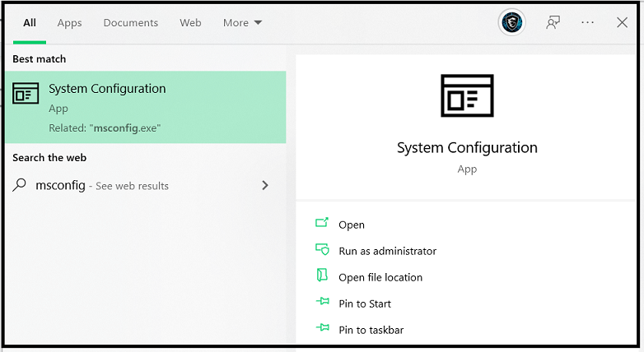Image resolution: width=644 pixels, height=352 pixels.
Task: Click the Run as administrator shield icon
Action: (x=322, y=249)
